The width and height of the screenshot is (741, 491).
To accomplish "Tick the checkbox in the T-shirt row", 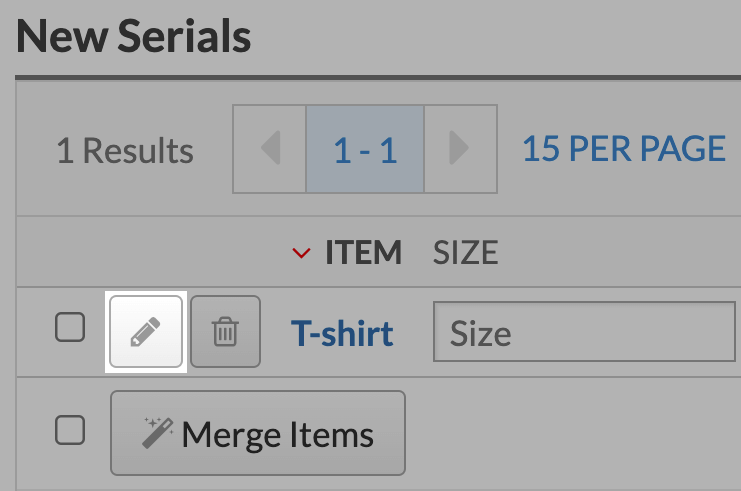I will coord(70,327).
